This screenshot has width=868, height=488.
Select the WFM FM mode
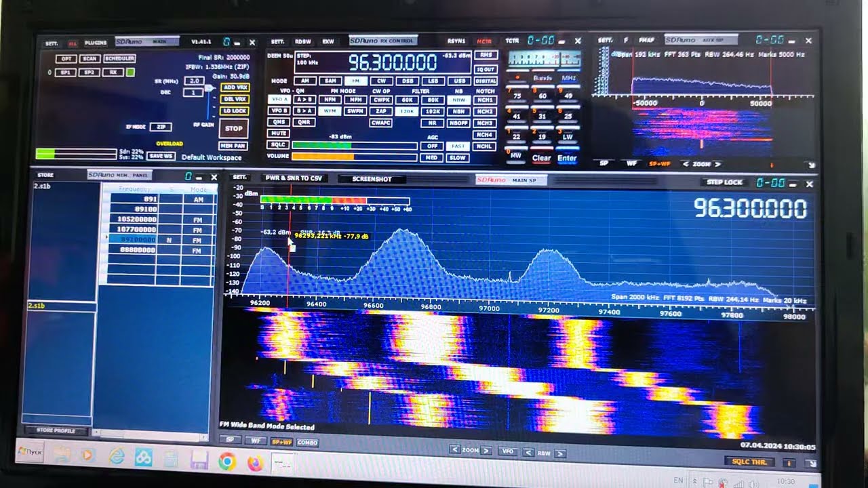coord(330,111)
